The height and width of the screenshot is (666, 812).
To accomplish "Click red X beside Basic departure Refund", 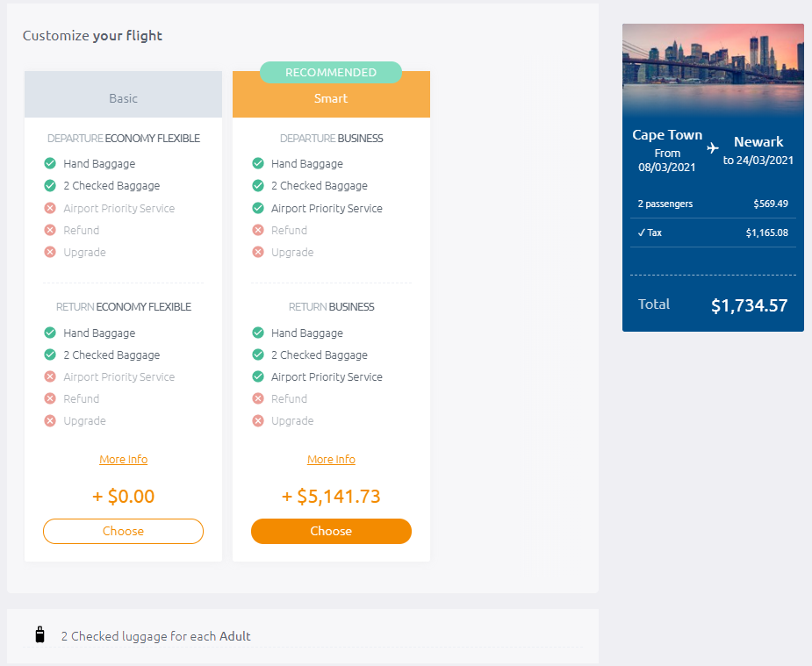I will 50,230.
